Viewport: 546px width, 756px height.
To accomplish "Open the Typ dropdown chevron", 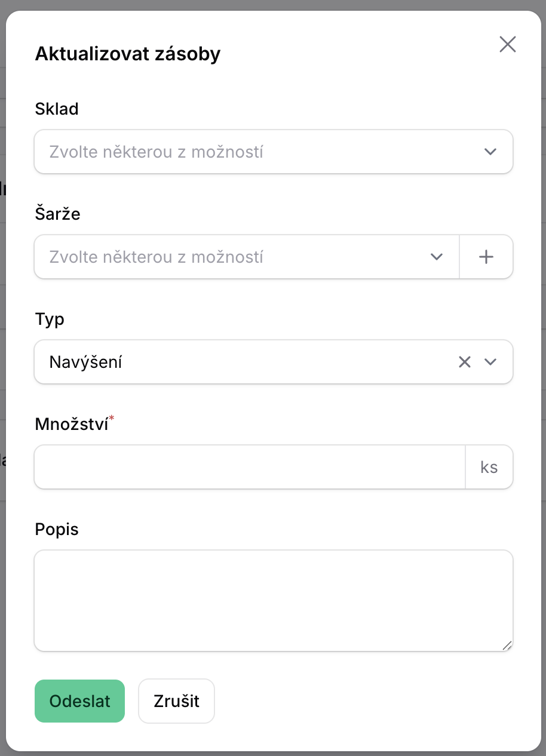I will tap(490, 362).
